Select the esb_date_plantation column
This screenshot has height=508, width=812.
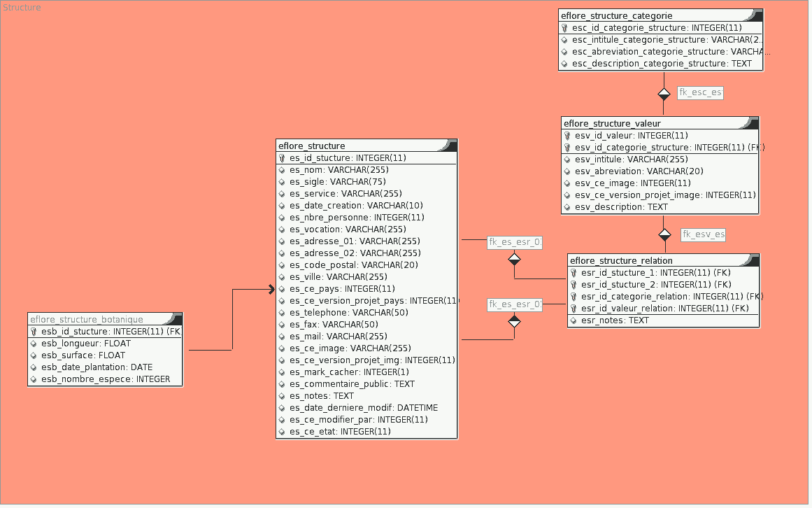[x=97, y=367]
